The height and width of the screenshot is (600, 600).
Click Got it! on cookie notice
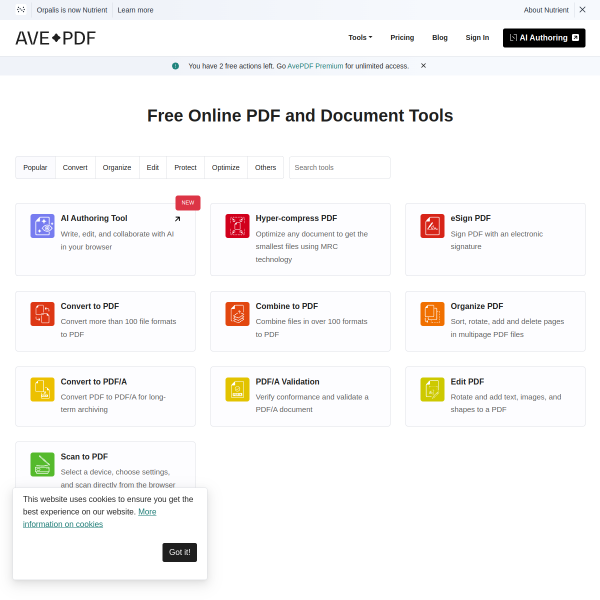click(179, 552)
